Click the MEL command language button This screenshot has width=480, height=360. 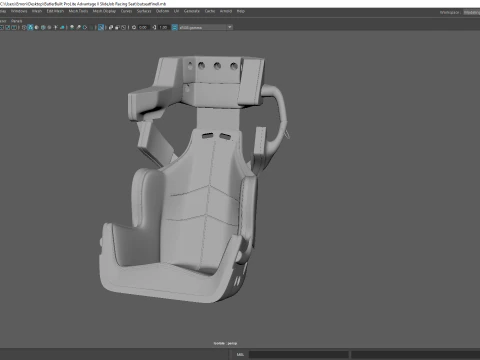point(240,354)
